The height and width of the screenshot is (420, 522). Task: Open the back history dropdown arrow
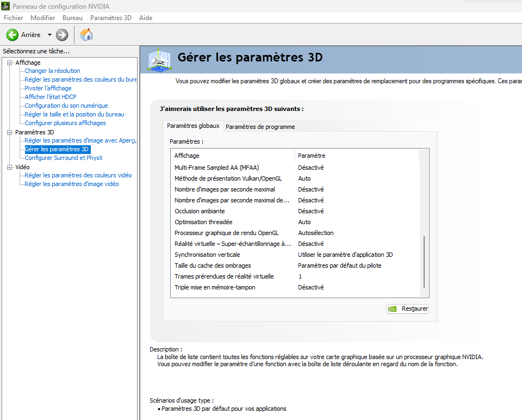point(49,35)
